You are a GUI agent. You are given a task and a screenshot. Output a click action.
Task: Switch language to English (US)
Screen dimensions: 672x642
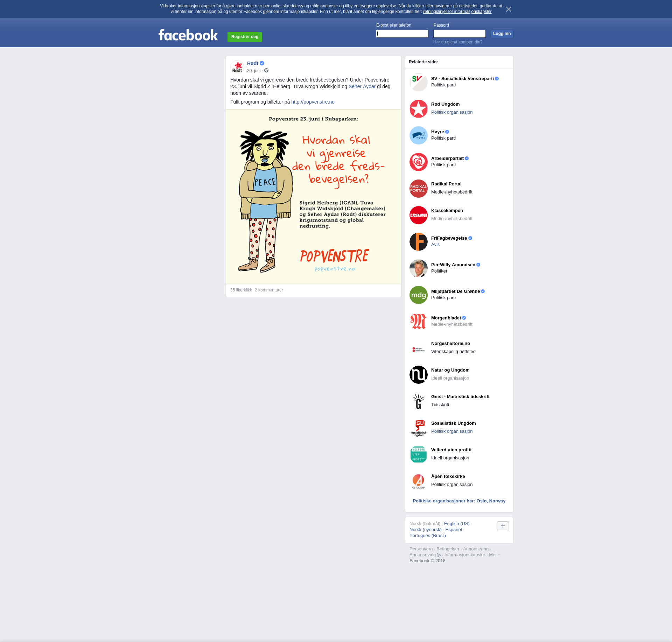pos(457,524)
